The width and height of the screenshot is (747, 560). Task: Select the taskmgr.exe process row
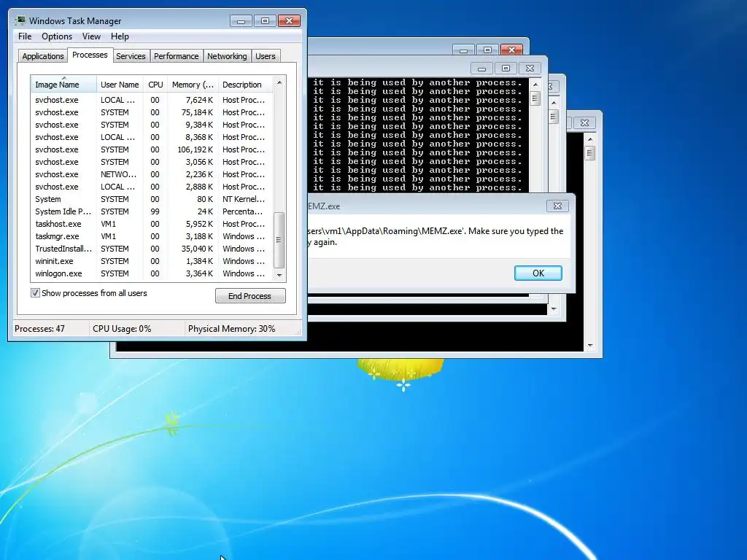pyautogui.click(x=152, y=236)
